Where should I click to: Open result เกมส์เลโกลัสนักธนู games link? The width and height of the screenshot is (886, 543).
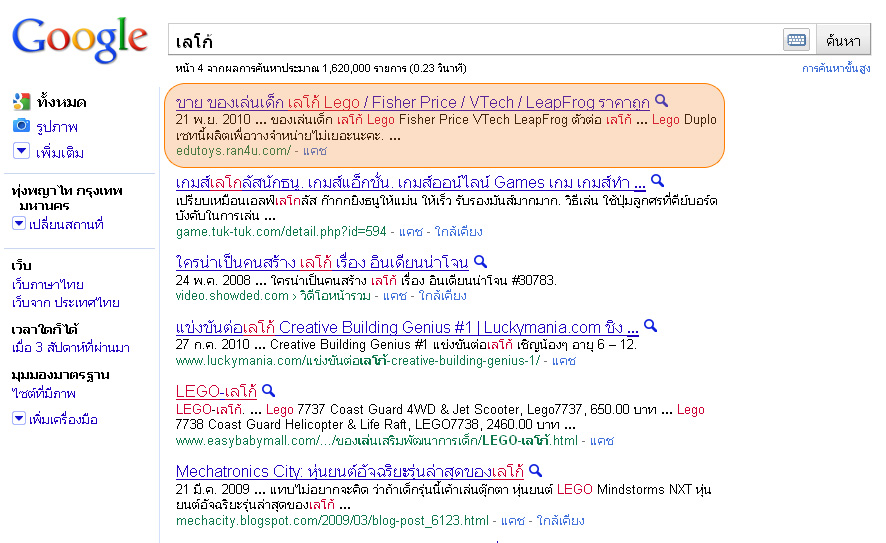[x=410, y=183]
